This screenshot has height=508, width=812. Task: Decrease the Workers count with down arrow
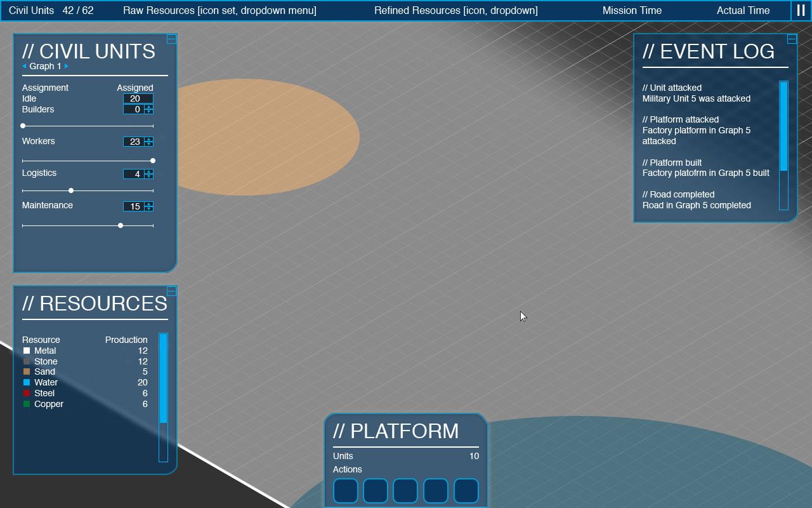(x=148, y=144)
